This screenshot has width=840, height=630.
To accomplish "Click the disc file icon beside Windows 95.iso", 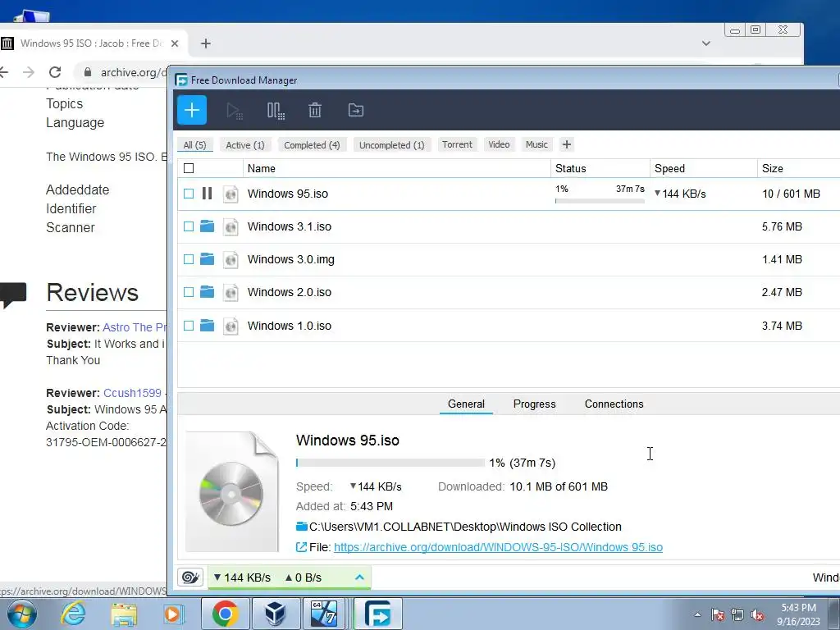I will [x=231, y=194].
